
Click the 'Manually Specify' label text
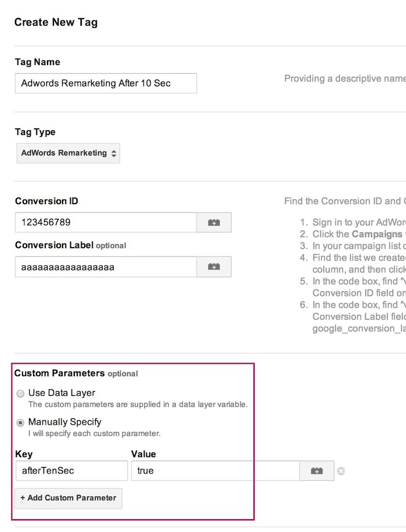(65, 422)
